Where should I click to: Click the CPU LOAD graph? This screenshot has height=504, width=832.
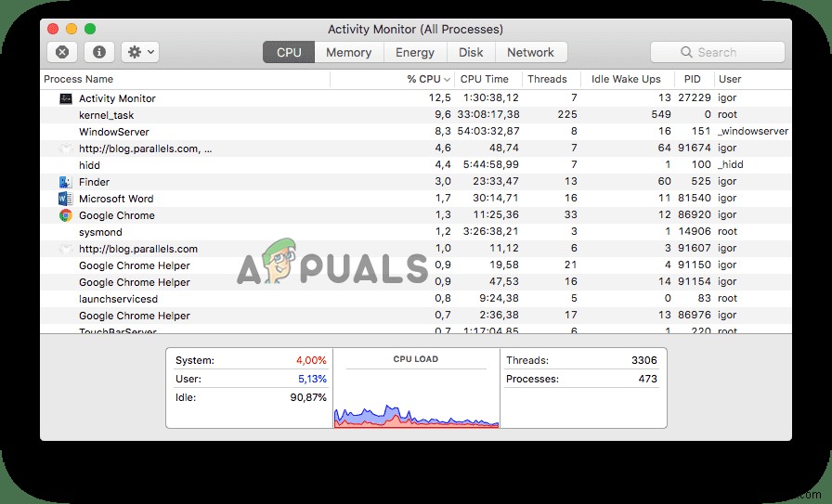coord(416,416)
